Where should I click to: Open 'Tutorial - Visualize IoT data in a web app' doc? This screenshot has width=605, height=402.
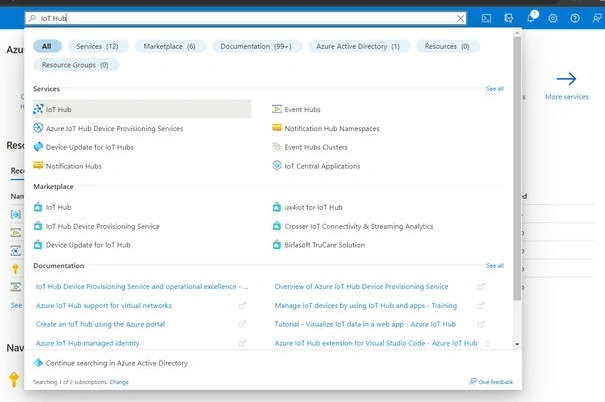pyautogui.click(x=365, y=324)
